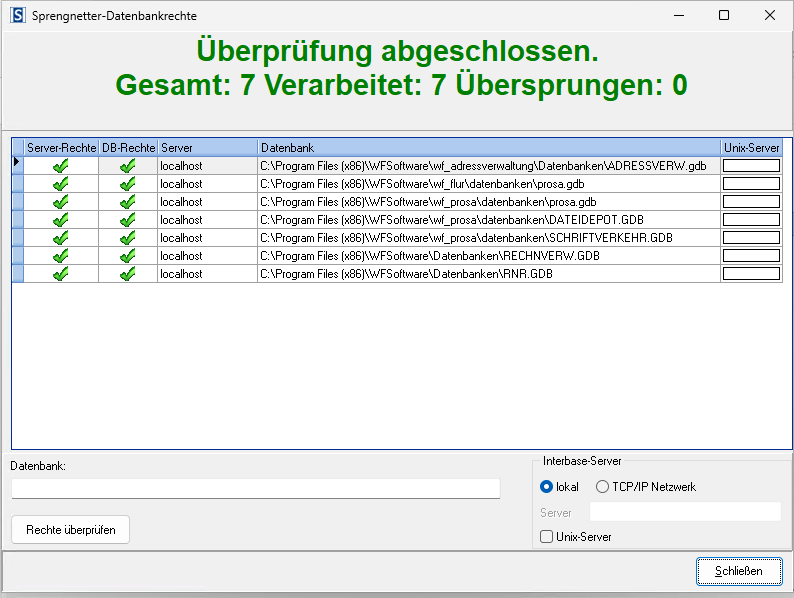Click DB-Rechte checkmark for RECHNVERW.GDB row

(127, 256)
